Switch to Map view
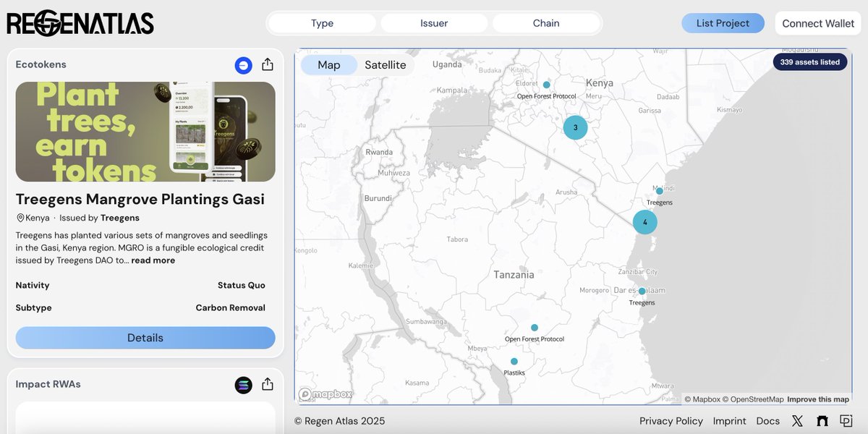Viewport: 868px width, 434px height. [329, 65]
